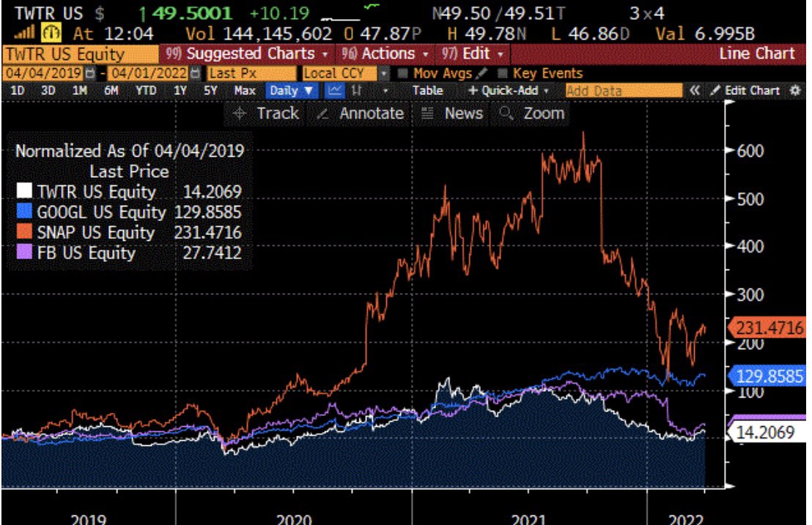Click the blue 129.8585 axis value label
Viewport: 812px width, 525px height.
pos(768,376)
